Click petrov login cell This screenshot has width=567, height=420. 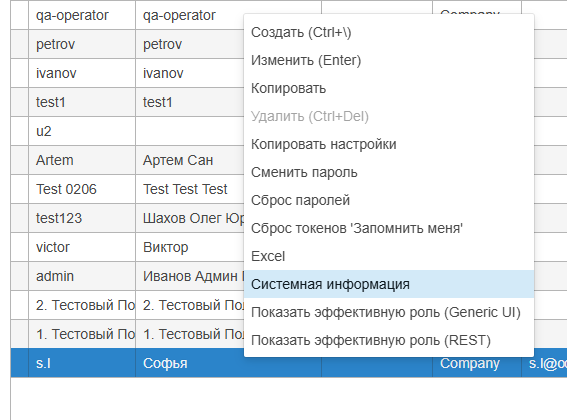82,44
